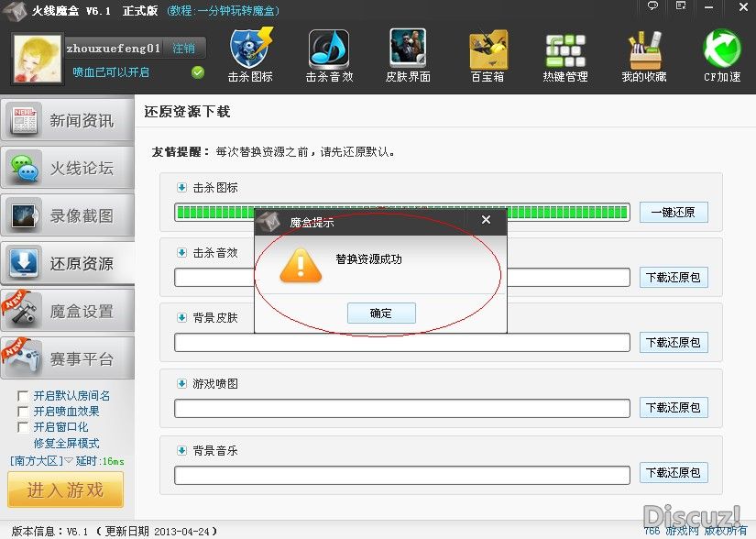This screenshot has height=539, width=756.
Task: Close the 魔盒提示 dialog
Action: tap(486, 220)
